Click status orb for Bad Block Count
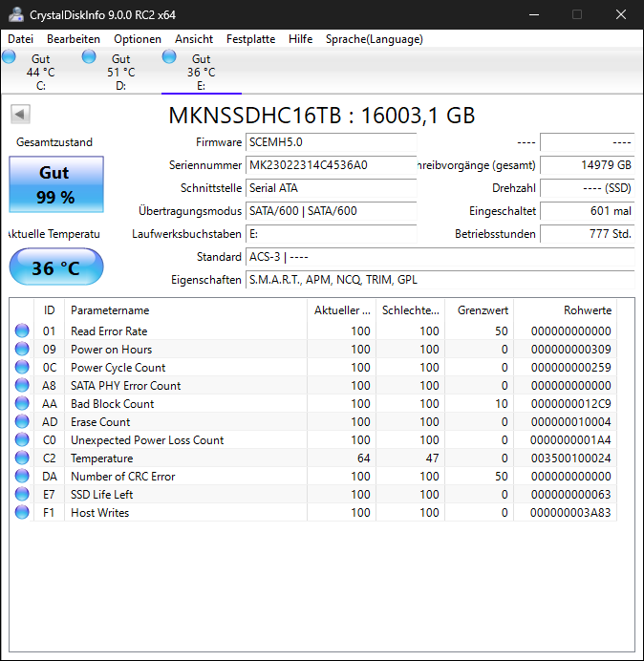The height and width of the screenshot is (661, 644). pyautogui.click(x=22, y=403)
